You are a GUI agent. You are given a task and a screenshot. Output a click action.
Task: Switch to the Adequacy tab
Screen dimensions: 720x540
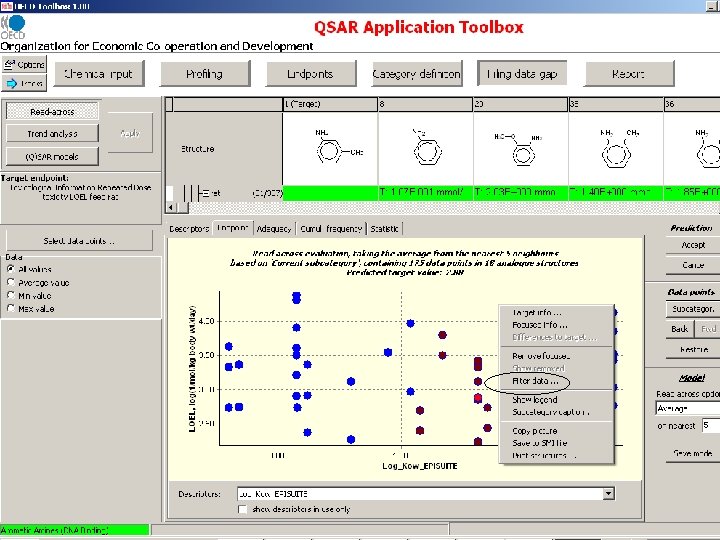tap(274, 228)
